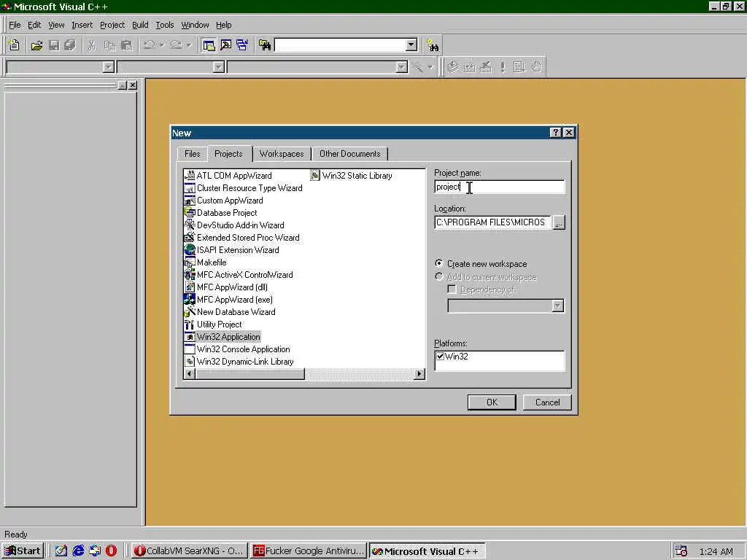Click the OK button
This screenshot has height=560, width=747.
click(x=492, y=402)
